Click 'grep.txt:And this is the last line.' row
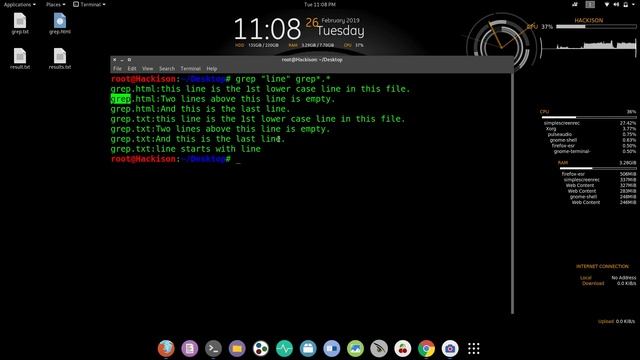The image size is (640, 360). (198, 139)
